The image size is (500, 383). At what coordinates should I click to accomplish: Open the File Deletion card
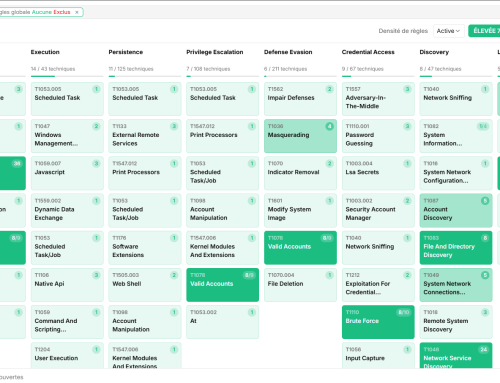point(300,285)
